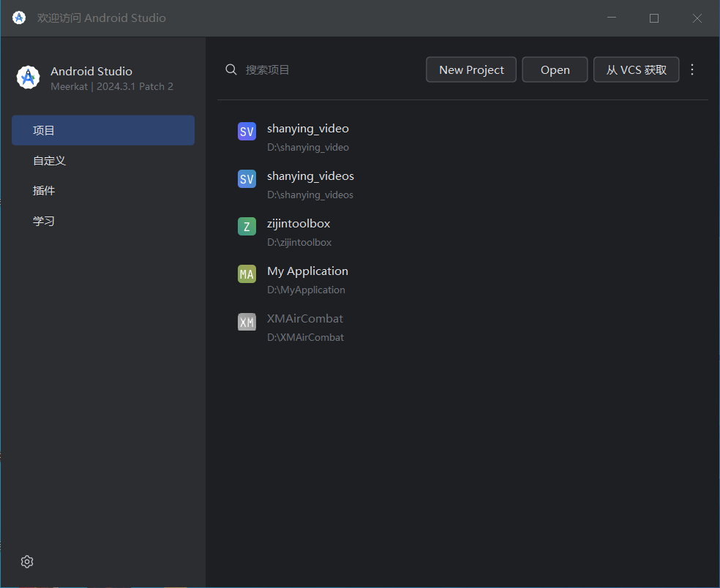720x588 pixels.
Task: Click the Android Studio title bar icon
Action: point(19,18)
